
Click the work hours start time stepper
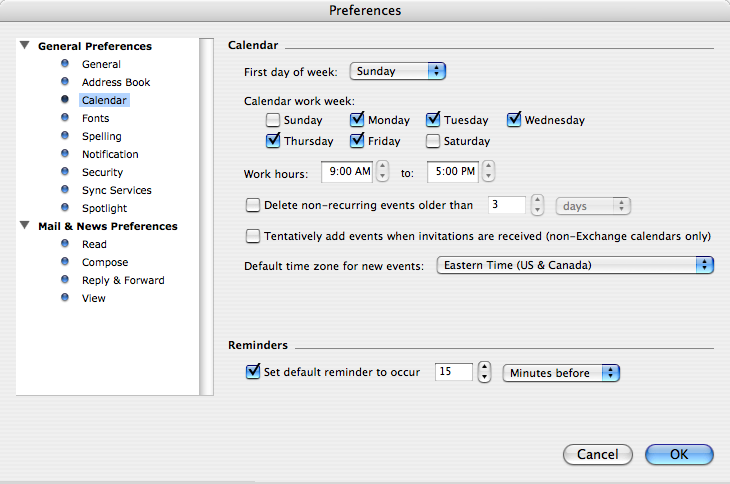[382, 172]
